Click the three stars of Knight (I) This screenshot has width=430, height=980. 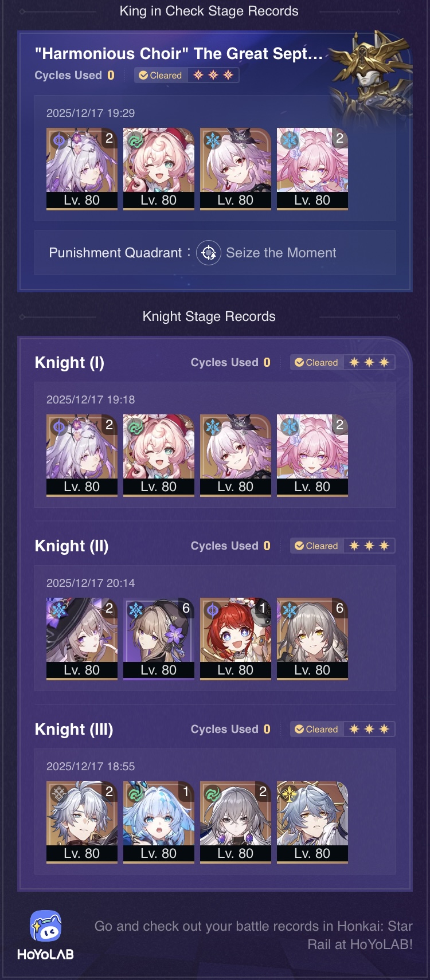(369, 362)
